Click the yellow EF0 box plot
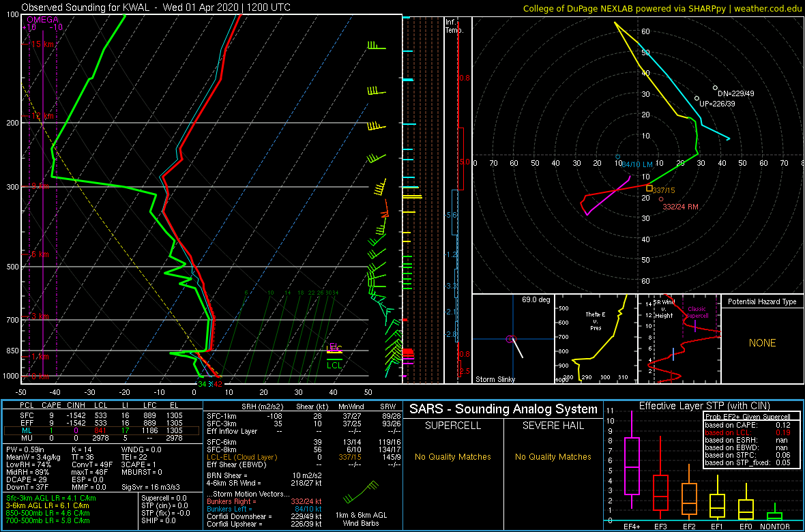This screenshot has width=805, height=532. 746,501
